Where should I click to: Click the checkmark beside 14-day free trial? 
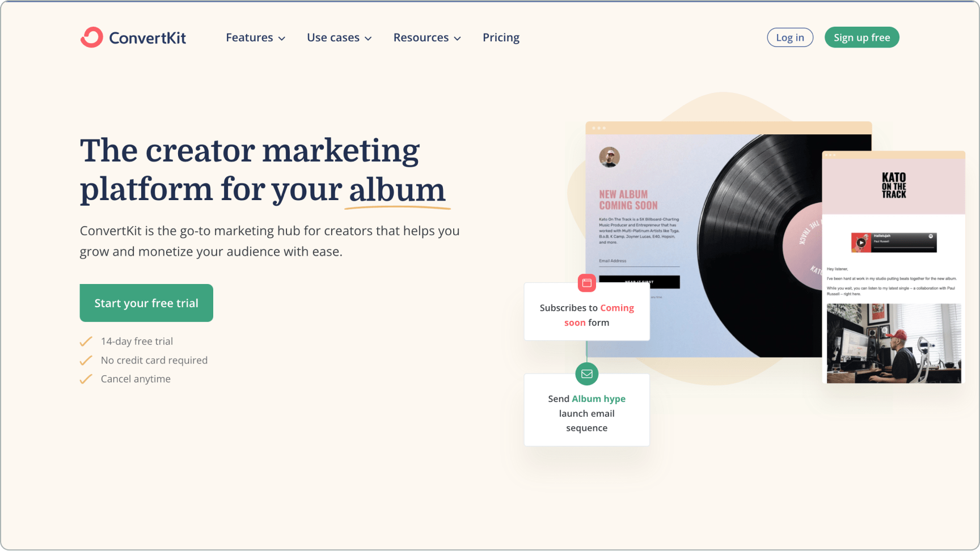click(86, 341)
